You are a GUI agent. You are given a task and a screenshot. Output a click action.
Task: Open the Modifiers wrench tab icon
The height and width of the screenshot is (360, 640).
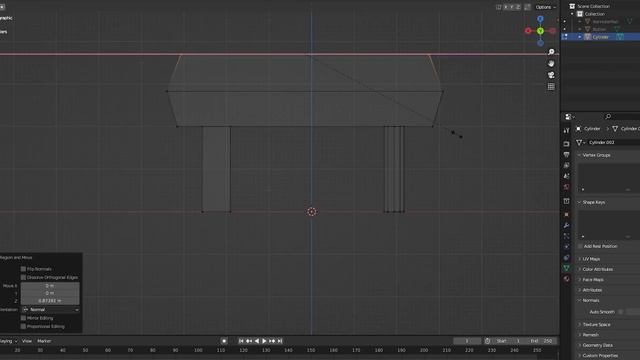coord(566,225)
